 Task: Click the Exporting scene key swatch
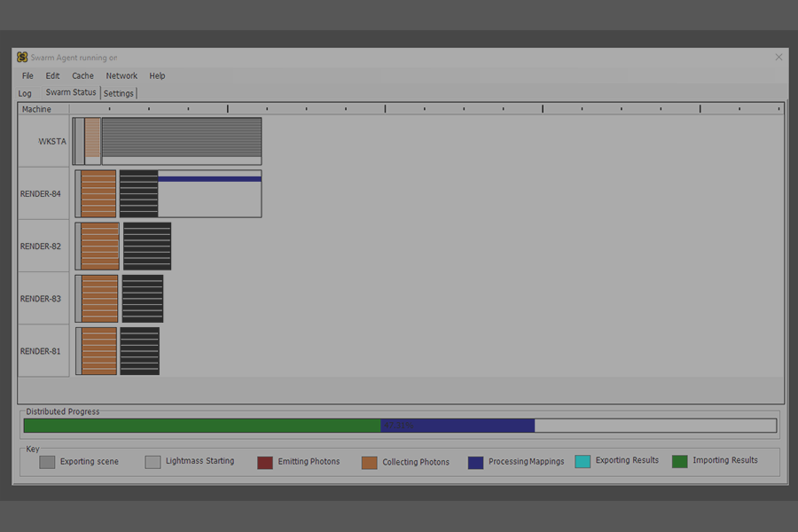(x=47, y=462)
